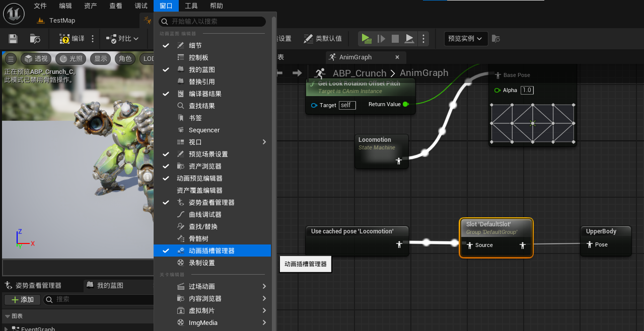Open the 工具 menu
The image size is (644, 331).
pos(191,6)
